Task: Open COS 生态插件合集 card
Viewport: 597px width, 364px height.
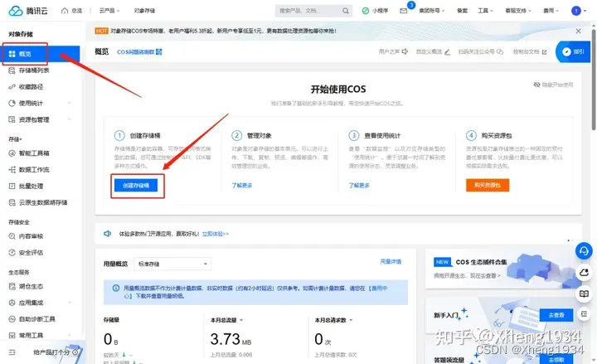Action: click(503, 269)
